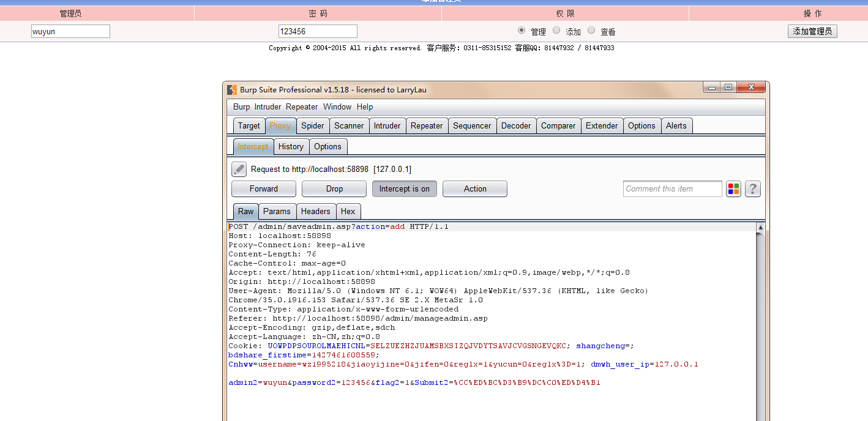Open the Intruder menu in menu bar

[268, 106]
